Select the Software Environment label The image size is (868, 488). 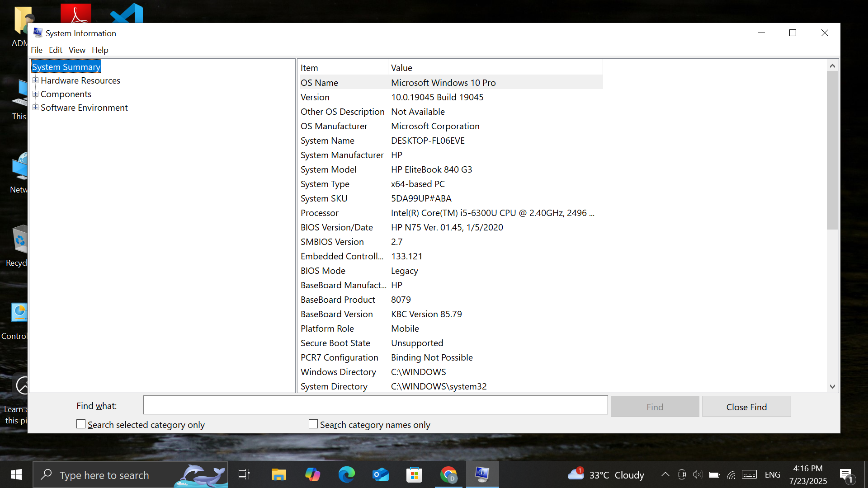84,108
